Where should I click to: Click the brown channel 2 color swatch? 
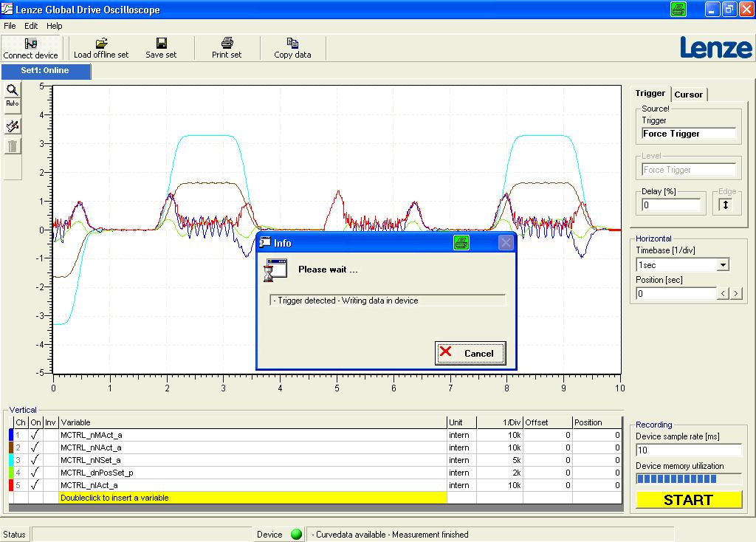click(11, 447)
